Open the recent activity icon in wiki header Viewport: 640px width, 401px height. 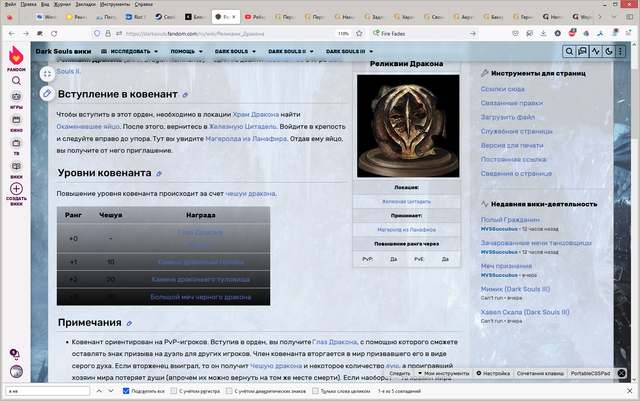point(596,51)
